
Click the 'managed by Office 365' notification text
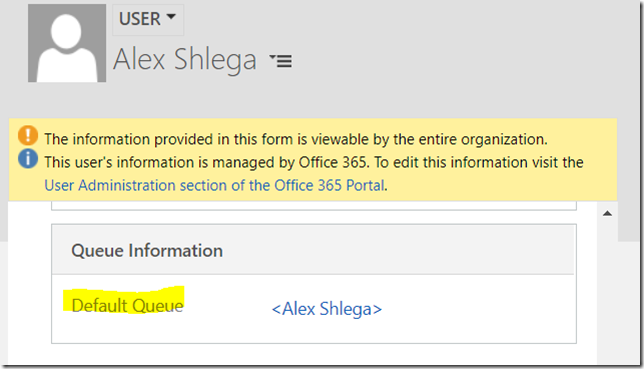314,162
